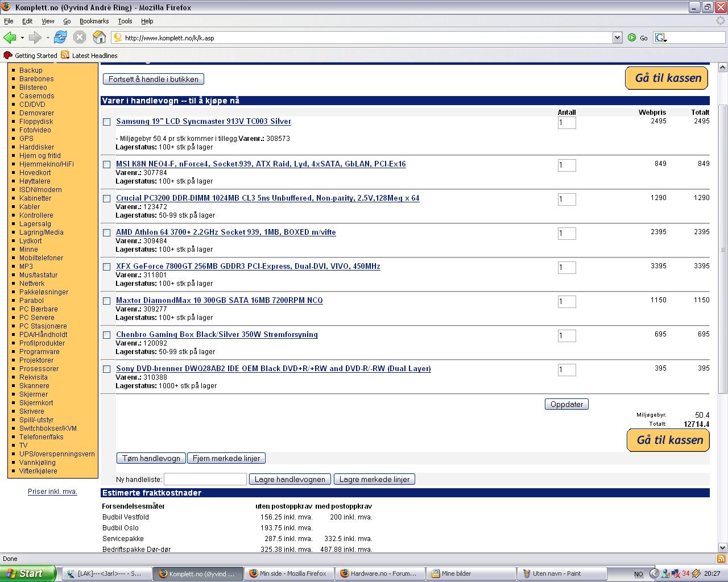Click the Ny handleliste text field

click(205, 479)
